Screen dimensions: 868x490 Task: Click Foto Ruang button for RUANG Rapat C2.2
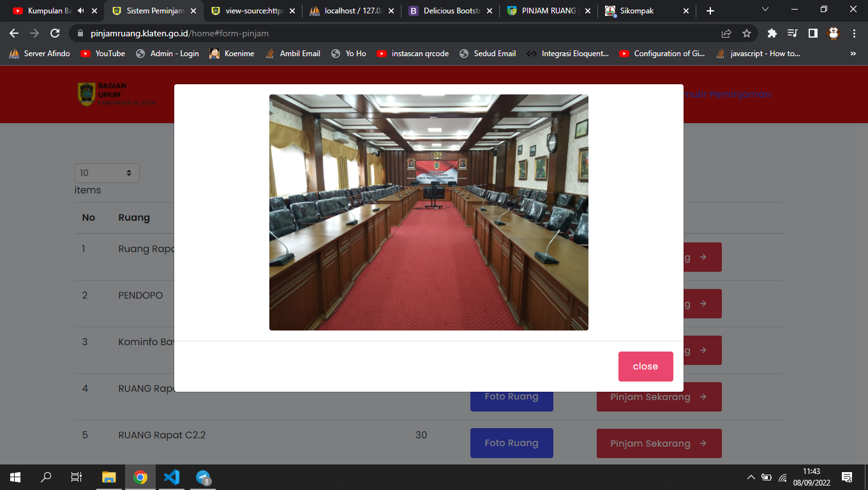coord(511,443)
